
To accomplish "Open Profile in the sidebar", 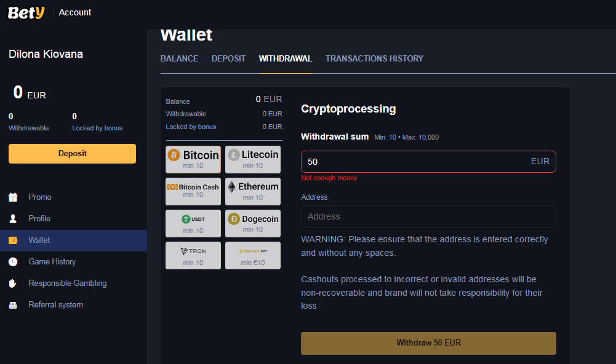I will point(39,219).
